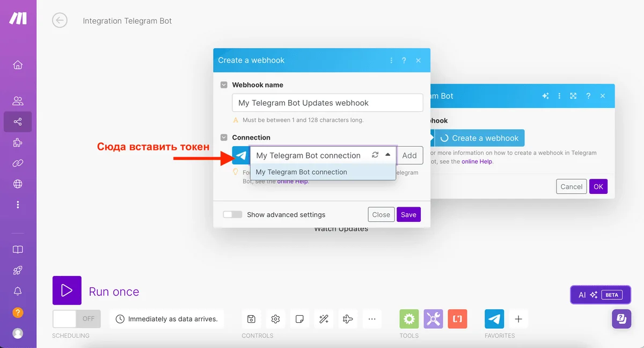Expand more controls ellipsis menu
The height and width of the screenshot is (348, 644).
click(x=372, y=319)
